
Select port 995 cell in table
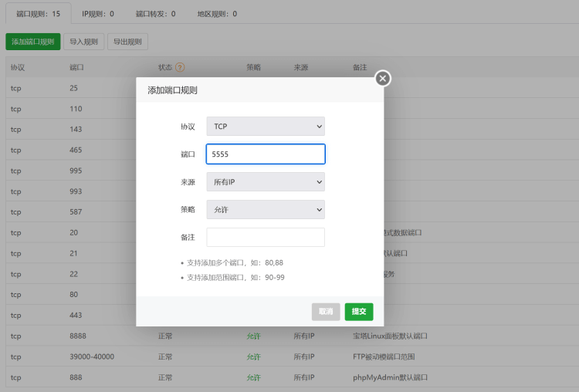[76, 171]
